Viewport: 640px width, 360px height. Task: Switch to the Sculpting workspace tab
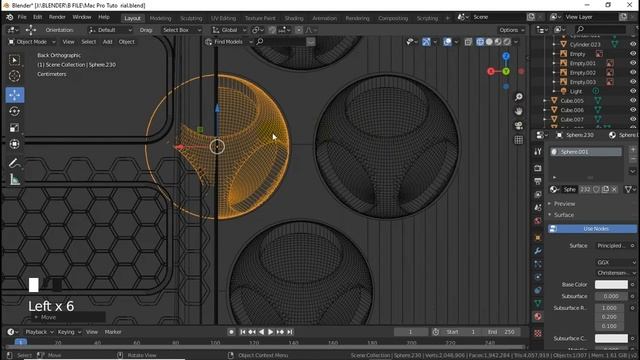[191, 18]
